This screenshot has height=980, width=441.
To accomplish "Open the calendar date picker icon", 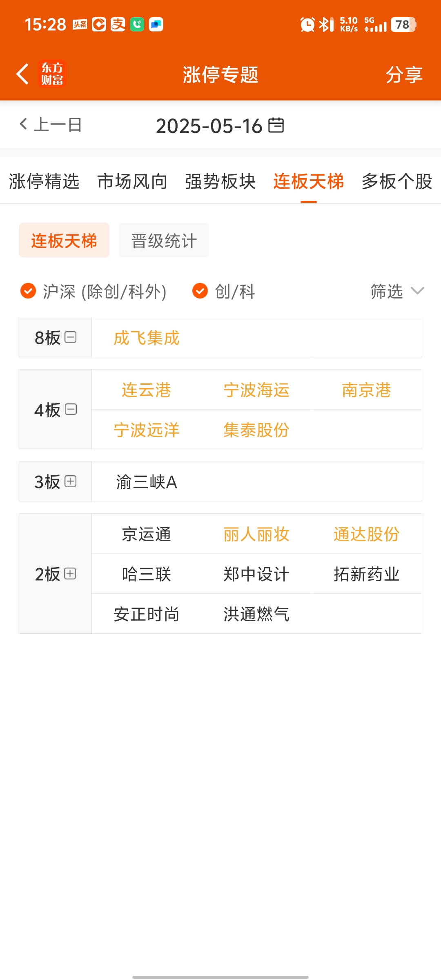I will pos(276,125).
